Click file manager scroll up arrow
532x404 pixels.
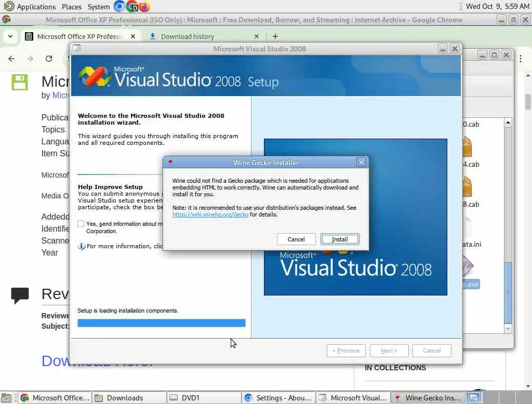coord(508,123)
